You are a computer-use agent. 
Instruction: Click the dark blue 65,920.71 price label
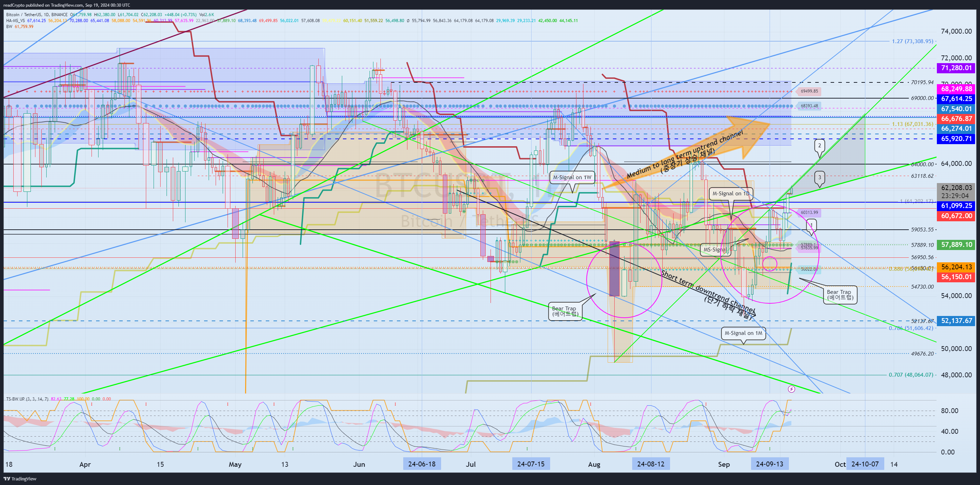click(956, 139)
